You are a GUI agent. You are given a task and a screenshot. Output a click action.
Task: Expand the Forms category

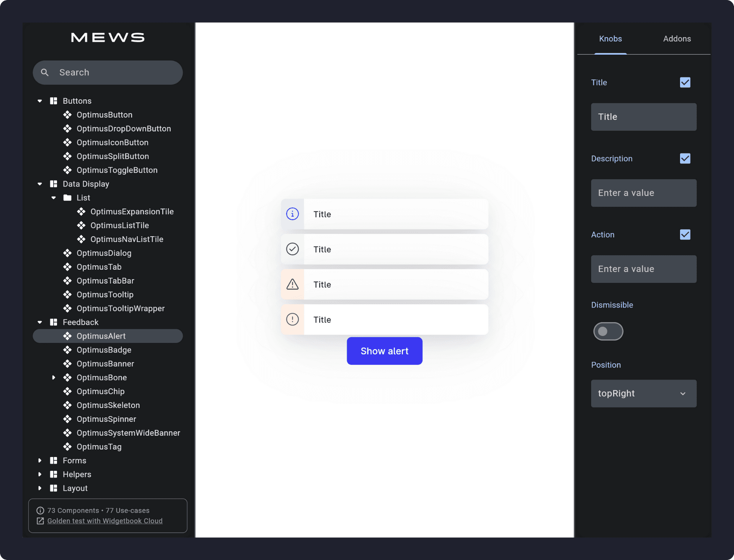[40, 460]
